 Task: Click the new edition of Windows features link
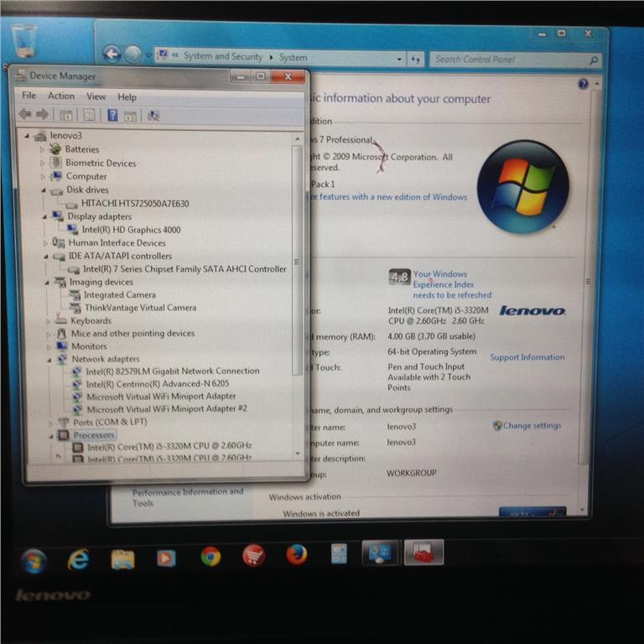click(x=389, y=197)
